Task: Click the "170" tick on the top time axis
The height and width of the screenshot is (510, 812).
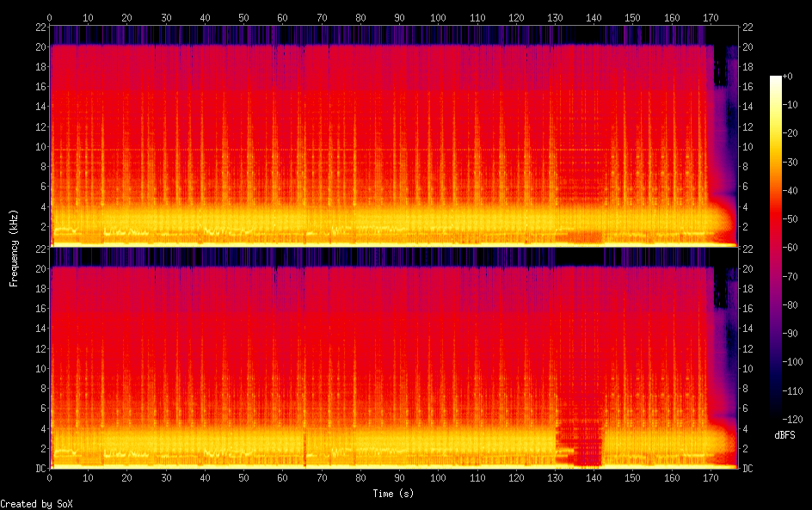Action: (x=710, y=16)
